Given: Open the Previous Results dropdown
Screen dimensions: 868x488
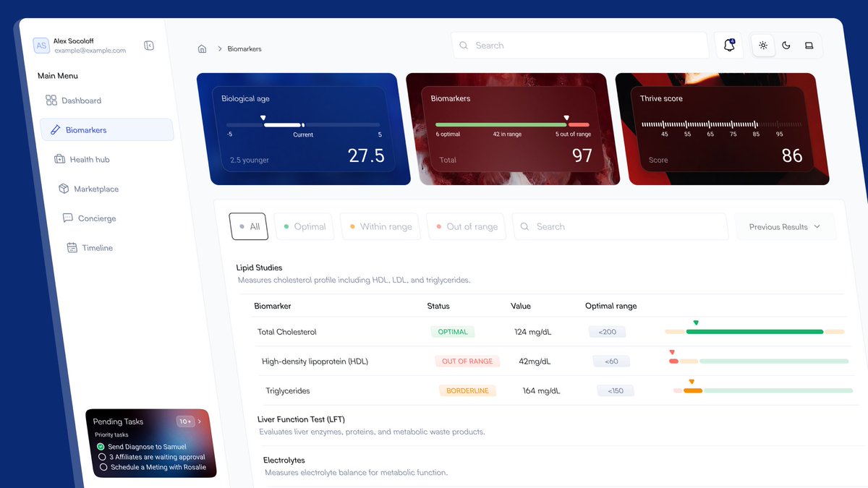Looking at the screenshot, I should tap(785, 226).
